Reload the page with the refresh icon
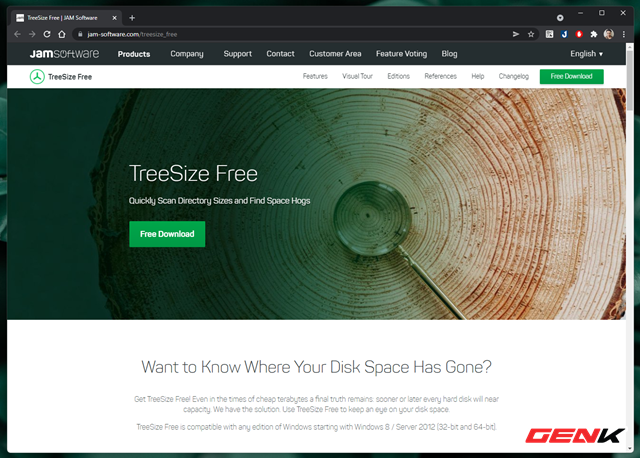The width and height of the screenshot is (640, 458). tap(47, 34)
